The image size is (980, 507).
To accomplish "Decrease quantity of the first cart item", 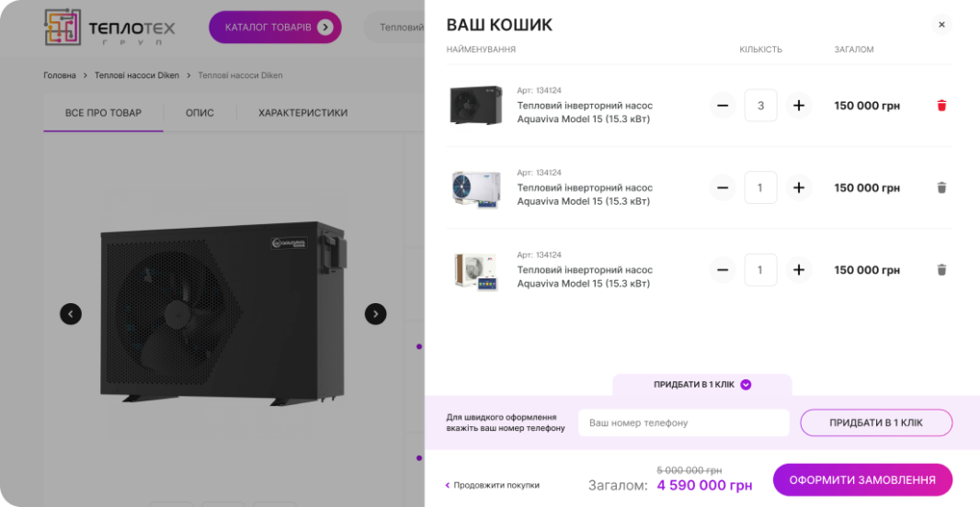I will coord(723,106).
